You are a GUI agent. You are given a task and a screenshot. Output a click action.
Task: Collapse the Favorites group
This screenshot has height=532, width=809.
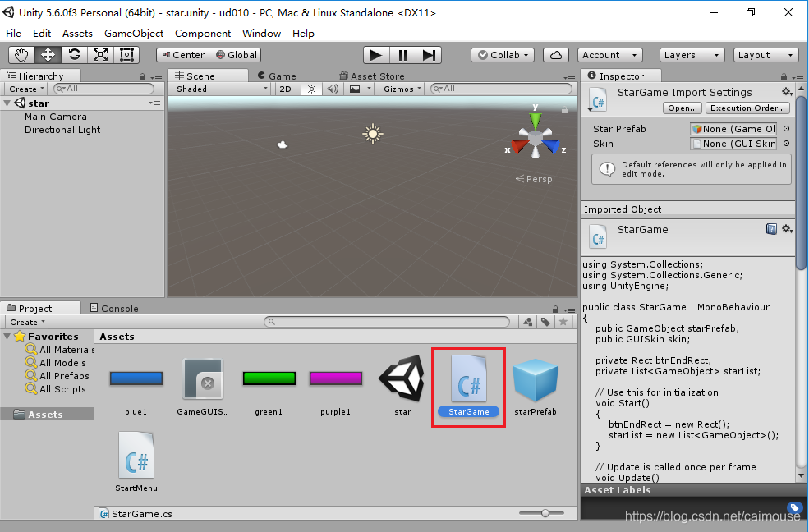(7, 337)
